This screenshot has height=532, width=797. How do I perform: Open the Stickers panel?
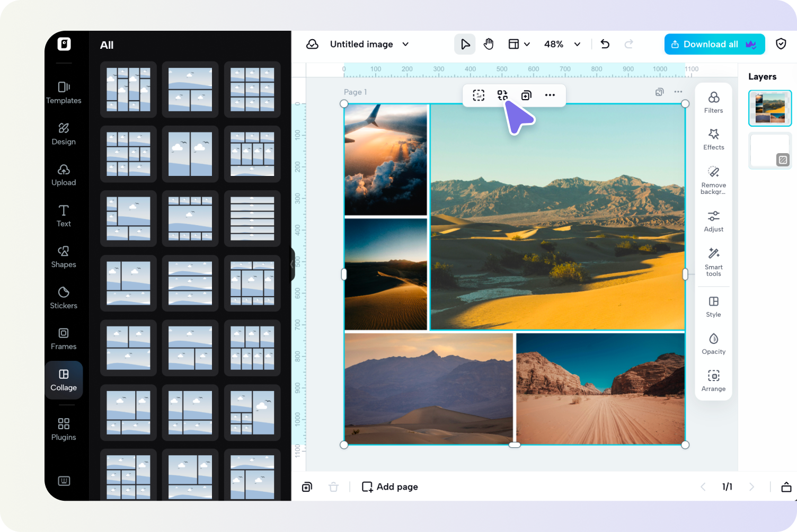tap(64, 298)
